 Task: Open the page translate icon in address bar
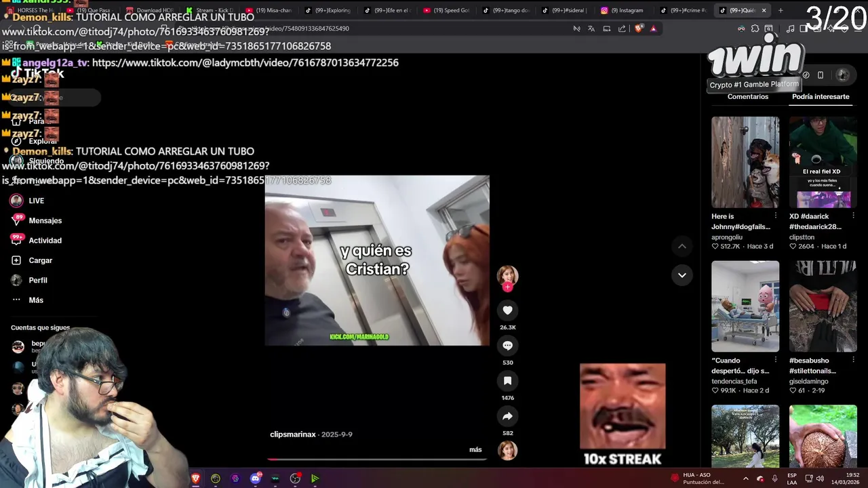[591, 28]
